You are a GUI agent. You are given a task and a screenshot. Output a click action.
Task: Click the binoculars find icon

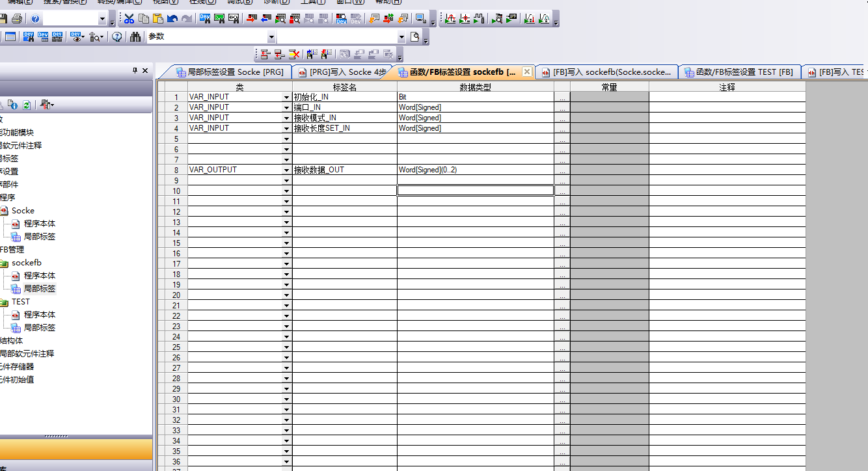(135, 37)
